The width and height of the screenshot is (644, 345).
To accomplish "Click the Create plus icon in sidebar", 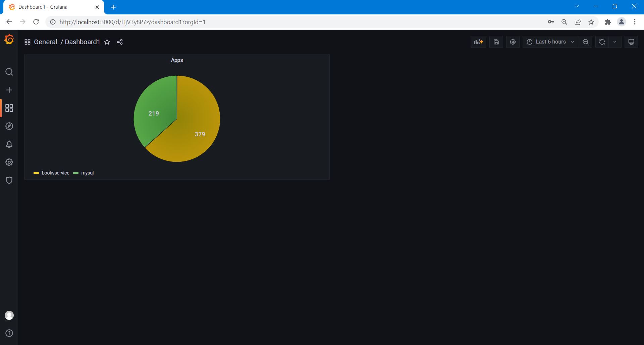I will tap(9, 90).
